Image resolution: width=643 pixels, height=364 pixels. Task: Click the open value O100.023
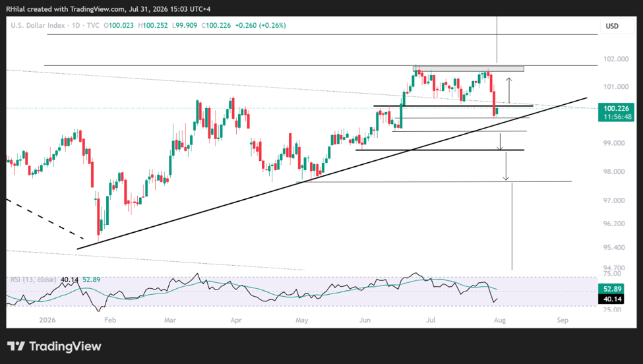[119, 26]
